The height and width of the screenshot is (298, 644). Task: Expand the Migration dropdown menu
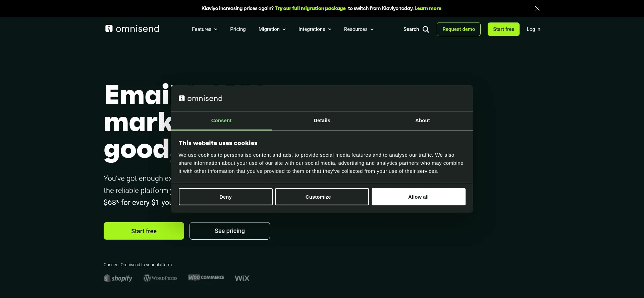point(272,29)
